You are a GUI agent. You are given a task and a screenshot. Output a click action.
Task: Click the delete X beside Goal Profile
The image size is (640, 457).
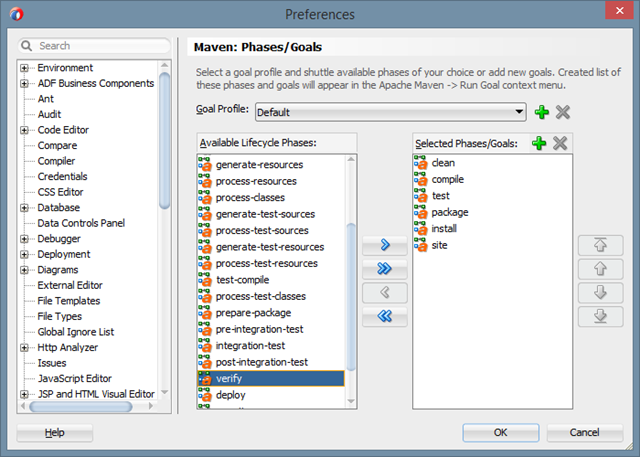coord(562,113)
